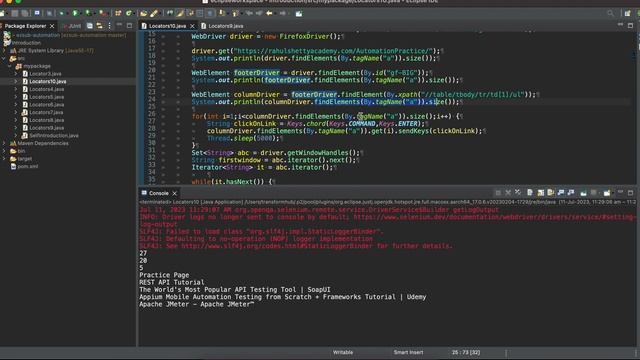Click the Clear Console page icon

pyautogui.click(x=530, y=193)
